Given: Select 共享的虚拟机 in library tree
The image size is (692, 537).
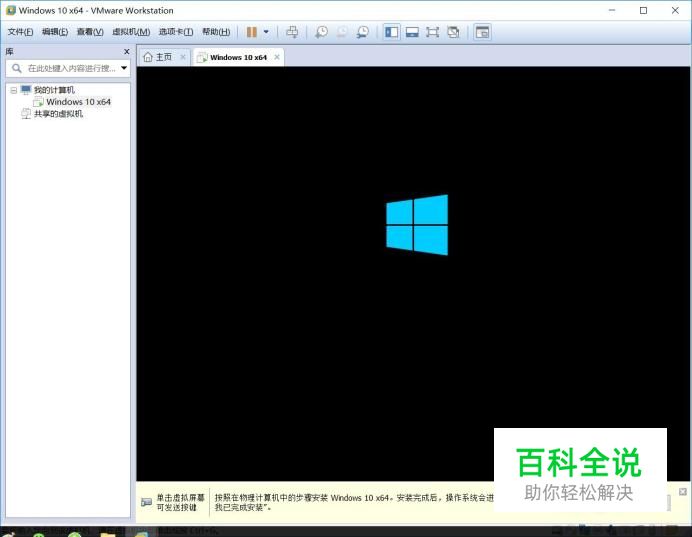Looking at the screenshot, I should (58, 114).
